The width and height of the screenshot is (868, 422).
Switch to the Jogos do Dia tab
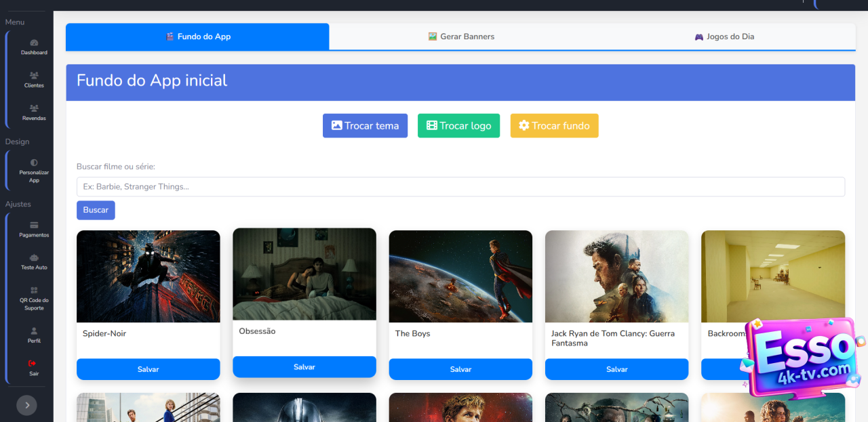coord(724,37)
